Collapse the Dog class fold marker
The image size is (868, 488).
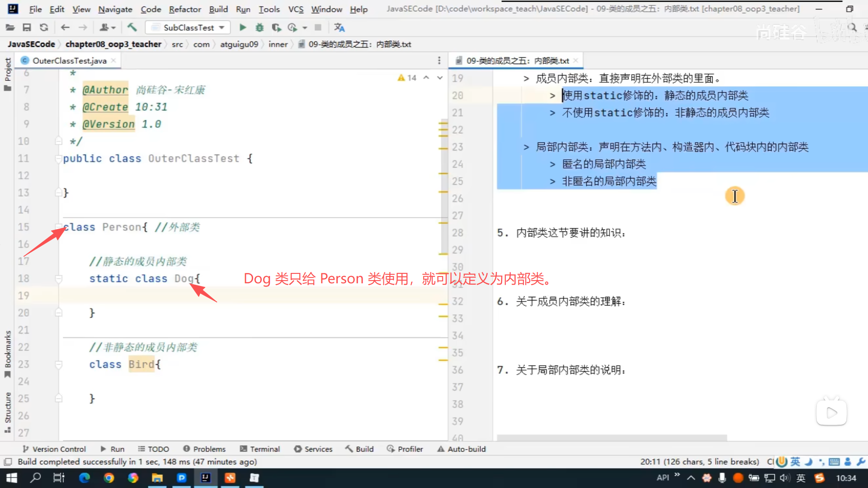[58, 278]
